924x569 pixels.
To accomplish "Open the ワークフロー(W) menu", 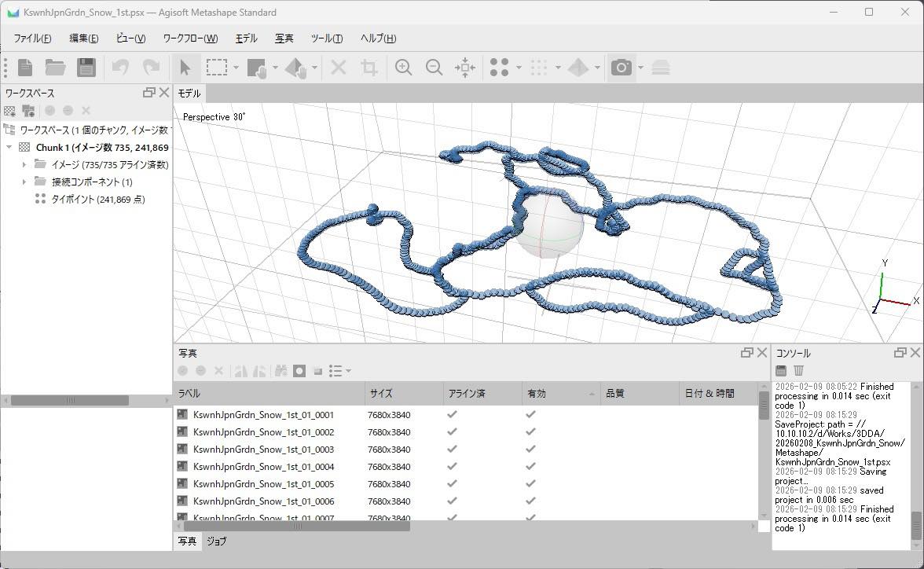I will [x=190, y=39].
